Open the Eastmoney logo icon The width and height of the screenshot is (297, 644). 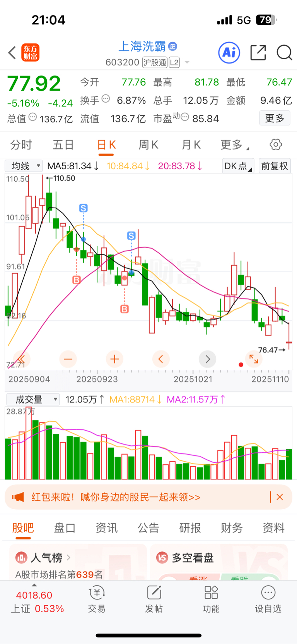click(x=30, y=53)
